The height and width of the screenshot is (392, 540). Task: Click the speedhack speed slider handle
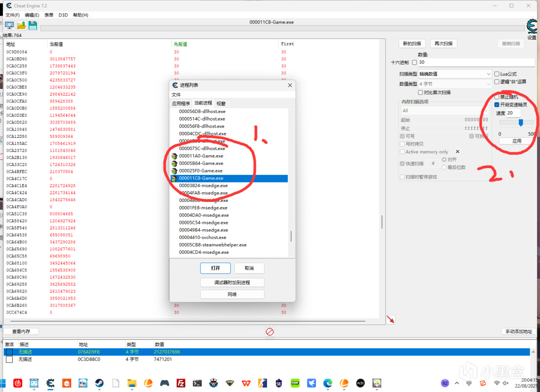pos(521,122)
